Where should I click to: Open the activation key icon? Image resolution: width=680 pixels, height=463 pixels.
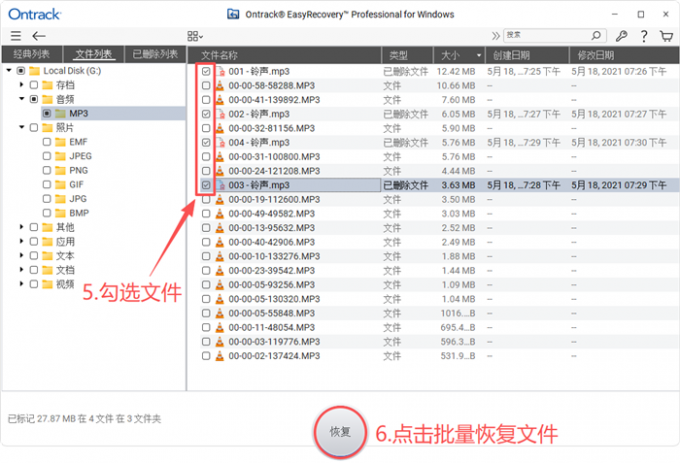click(621, 36)
